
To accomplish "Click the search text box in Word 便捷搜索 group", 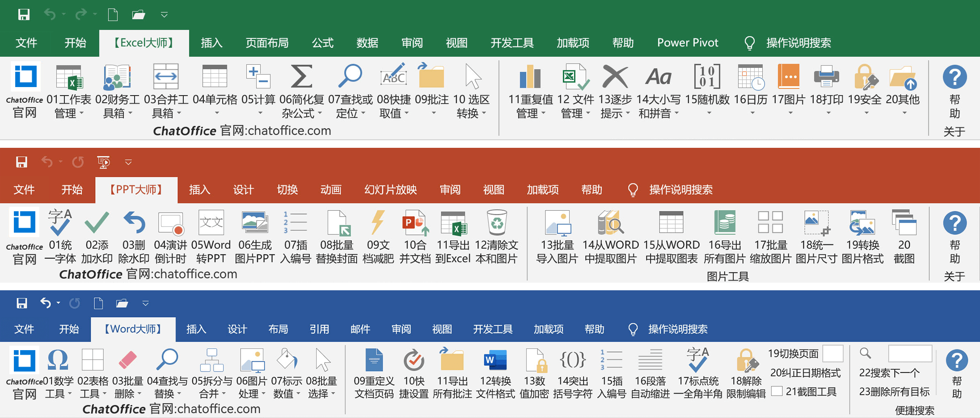I will (910, 353).
